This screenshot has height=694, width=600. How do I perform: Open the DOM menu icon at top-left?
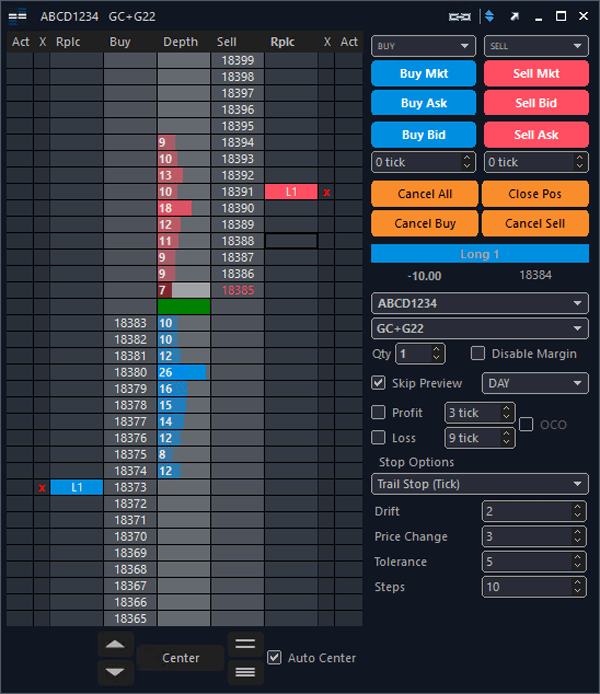[x=18, y=17]
